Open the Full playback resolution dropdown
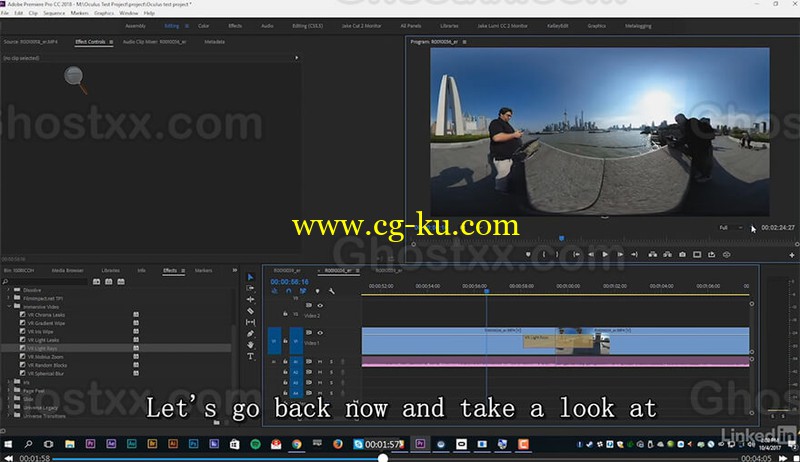This screenshot has height=462, width=800. tap(730, 228)
